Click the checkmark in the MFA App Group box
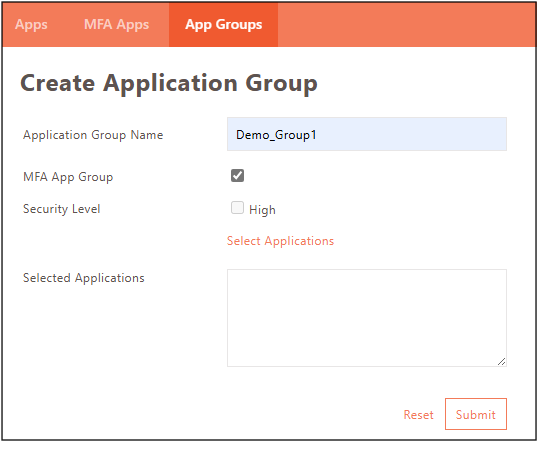Image resolution: width=537 pixels, height=453 pixels. [x=237, y=176]
